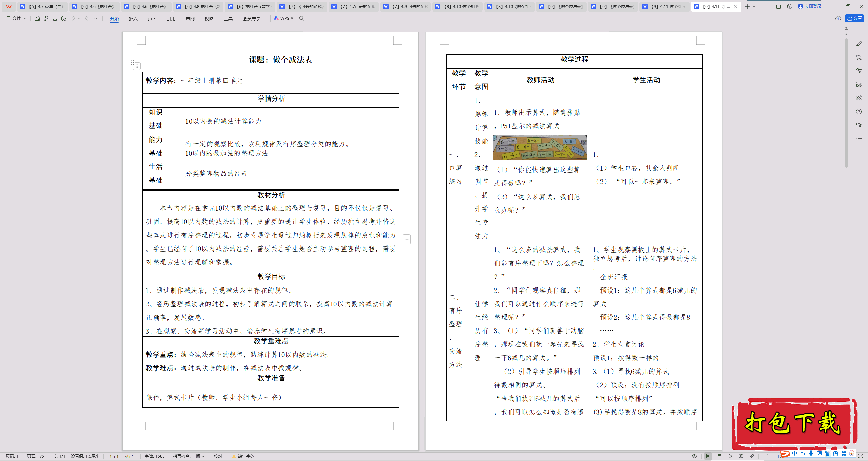Image resolution: width=868 pixels, height=461 pixels.
Task: Open the 页面 ribbon tab
Action: click(x=152, y=19)
